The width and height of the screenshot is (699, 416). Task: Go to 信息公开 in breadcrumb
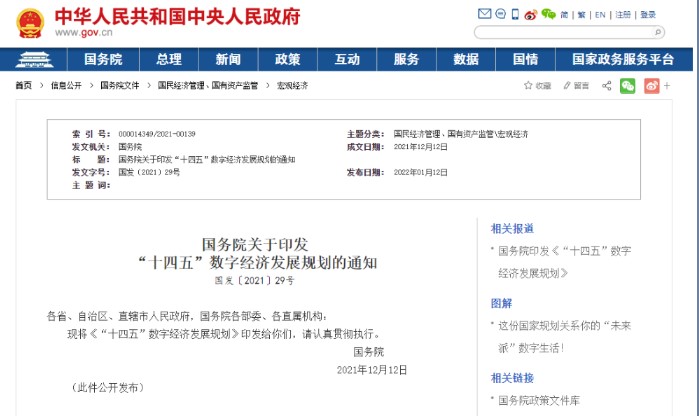[x=66, y=85]
